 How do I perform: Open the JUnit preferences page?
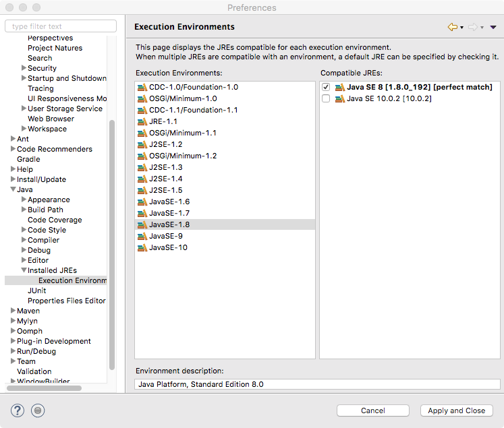click(x=36, y=291)
